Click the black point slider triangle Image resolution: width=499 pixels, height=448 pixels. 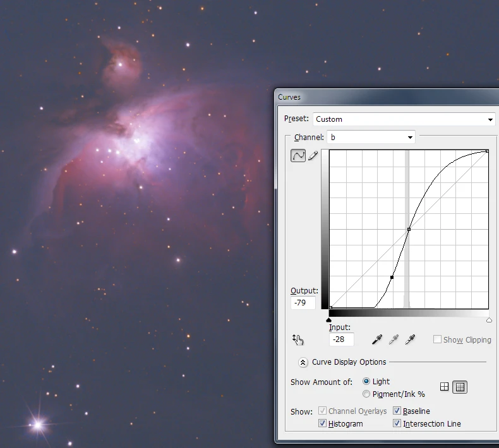[x=329, y=320]
